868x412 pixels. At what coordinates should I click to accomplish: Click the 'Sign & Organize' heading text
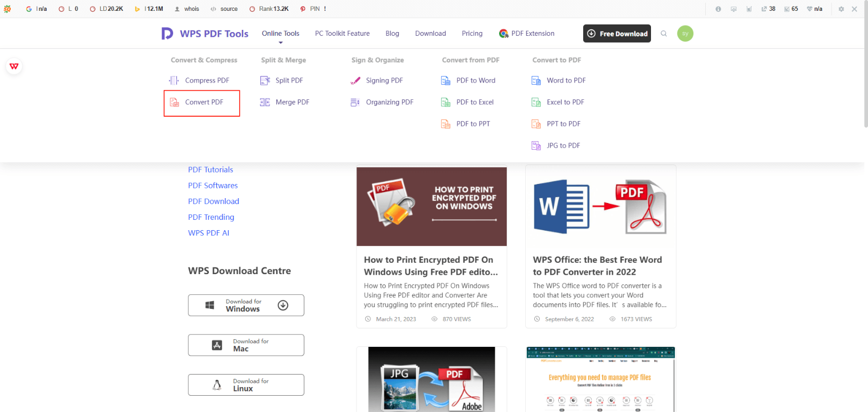[378, 60]
